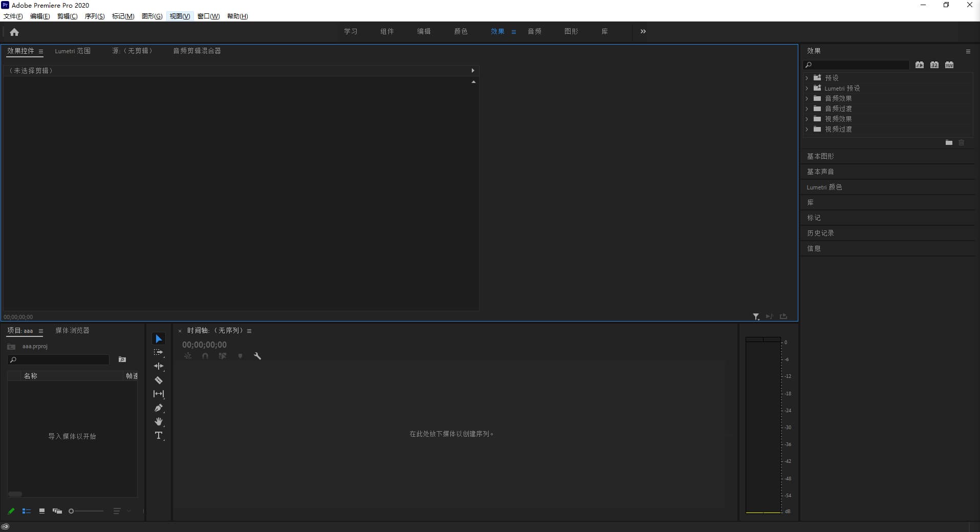980x532 pixels.
Task: Show more workspaces with double chevron
Action: 643,31
